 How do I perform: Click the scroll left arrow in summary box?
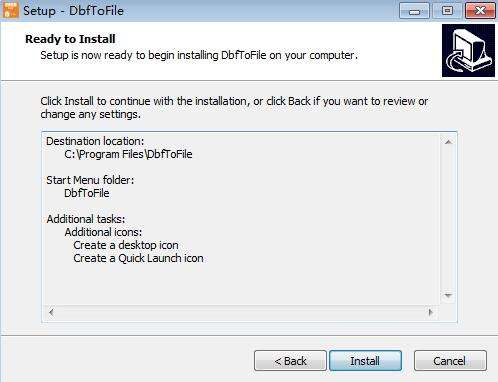pos(51,312)
